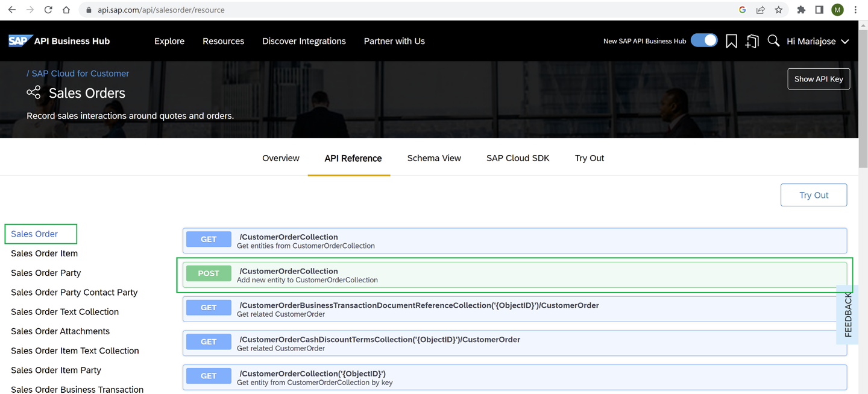Toggle browser side panel icon
This screenshot has width=868, height=394.
point(819,10)
